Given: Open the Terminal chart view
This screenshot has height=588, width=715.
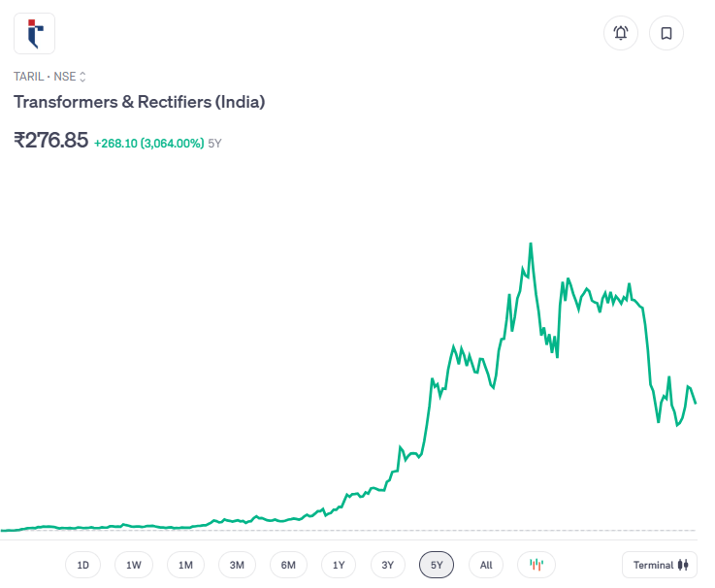Looking at the screenshot, I should (x=660, y=565).
